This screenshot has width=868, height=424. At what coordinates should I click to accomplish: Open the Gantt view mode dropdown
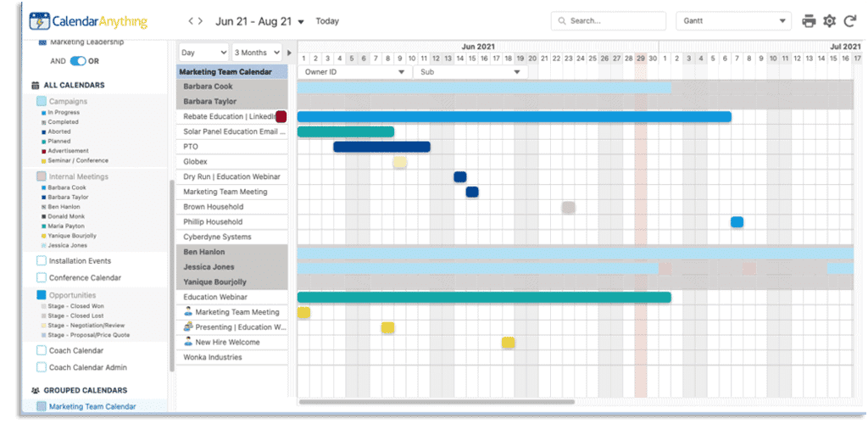click(733, 21)
